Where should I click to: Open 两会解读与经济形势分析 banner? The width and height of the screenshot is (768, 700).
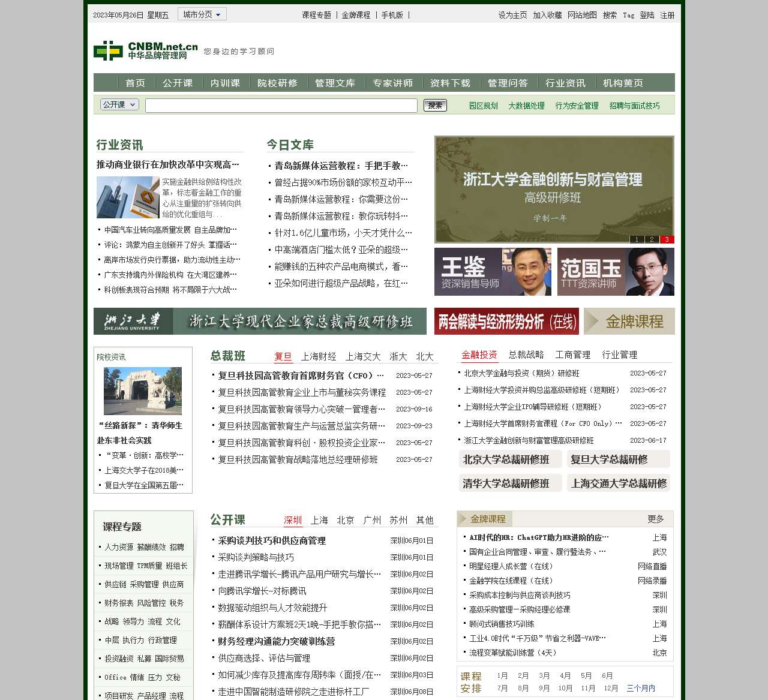pyautogui.click(x=506, y=321)
